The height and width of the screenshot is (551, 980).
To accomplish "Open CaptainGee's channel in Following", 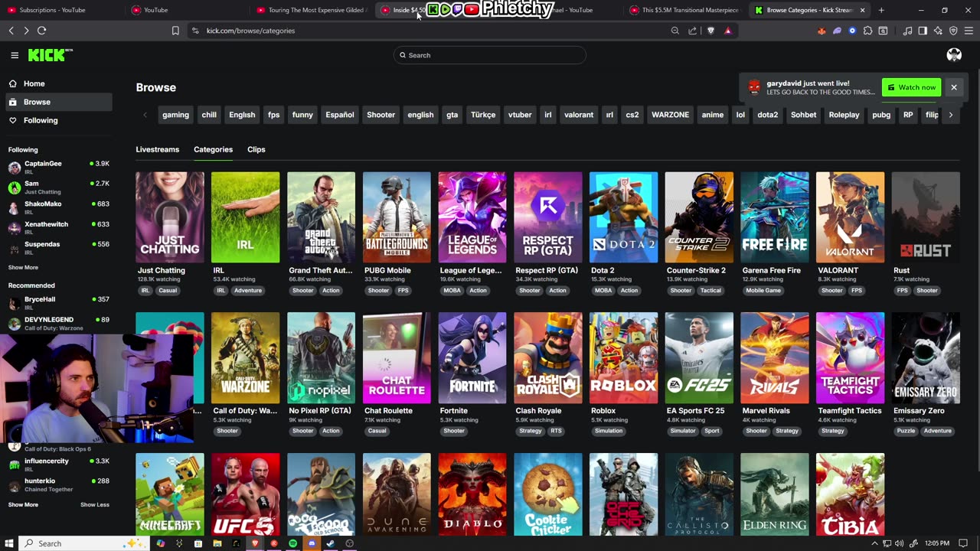I will 59,167.
